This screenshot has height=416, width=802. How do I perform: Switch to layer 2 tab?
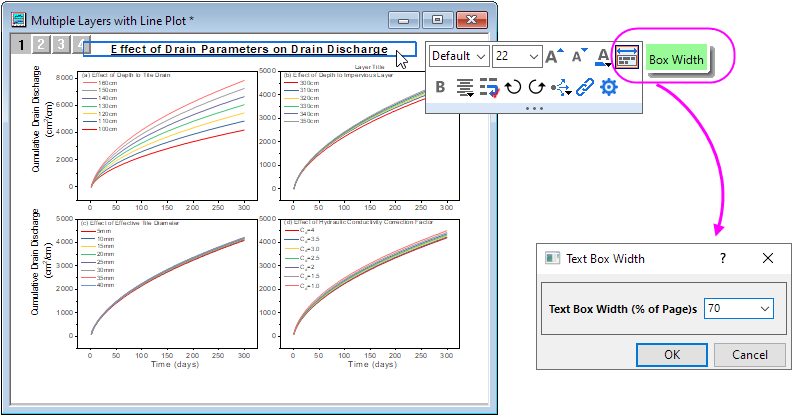39,44
